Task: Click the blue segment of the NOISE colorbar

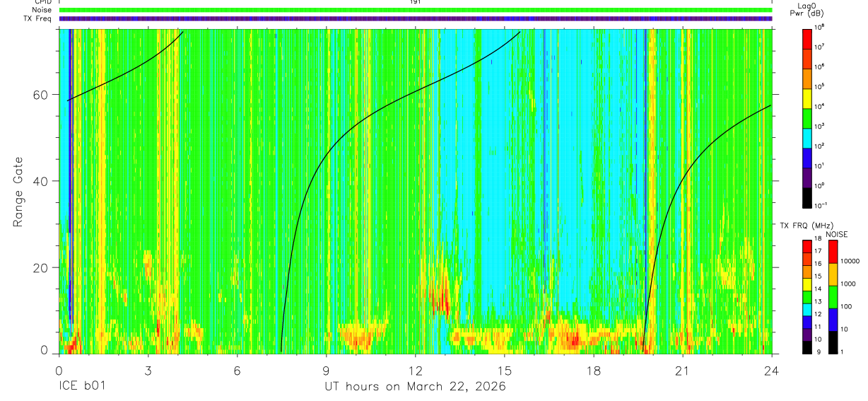Action: tap(833, 319)
